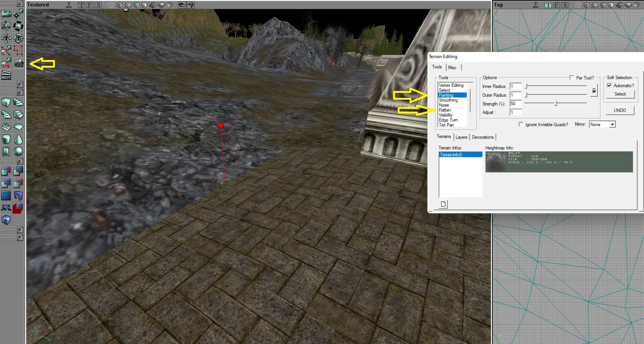Check Ignore Invisible Quads? option
644x344 pixels.
[521, 124]
